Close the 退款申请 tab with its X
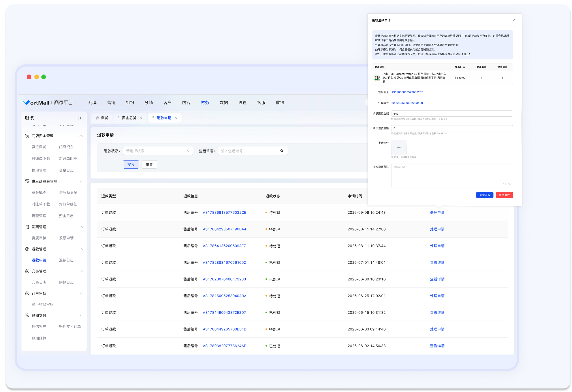Image resolution: width=572 pixels, height=392 pixels. pyautogui.click(x=176, y=118)
